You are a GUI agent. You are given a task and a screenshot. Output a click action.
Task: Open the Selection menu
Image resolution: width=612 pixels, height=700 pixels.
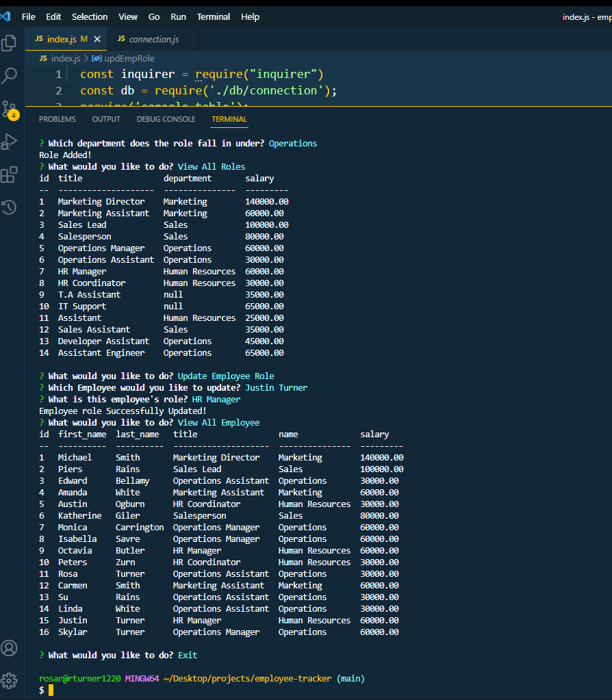pyautogui.click(x=90, y=17)
